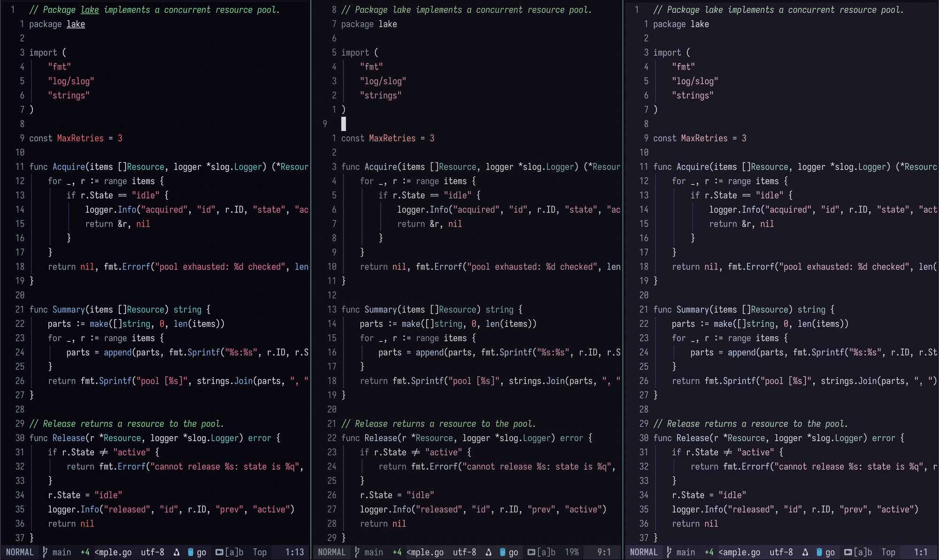939x560 pixels.
Task: Click the 'Acquire' function name in middle pane
Action: tap(381, 167)
